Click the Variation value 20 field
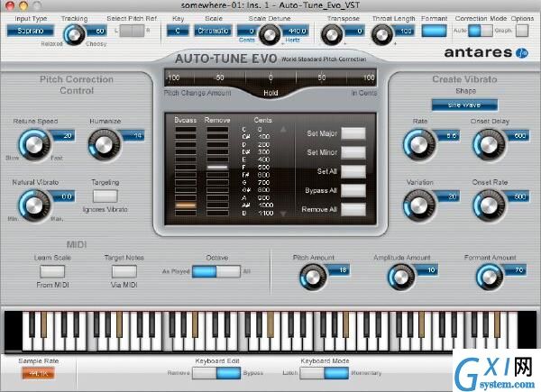The height and width of the screenshot is (392, 541). click(448, 196)
